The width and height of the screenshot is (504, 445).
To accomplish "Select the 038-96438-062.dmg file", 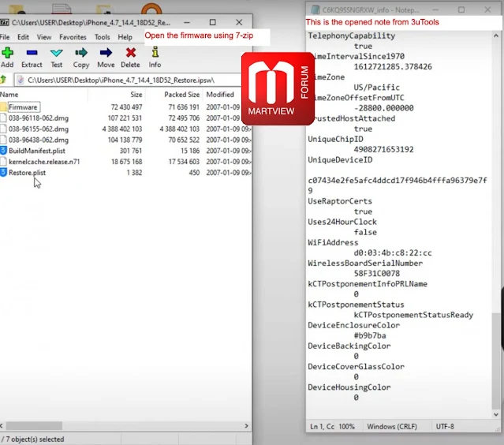I will tap(39, 140).
